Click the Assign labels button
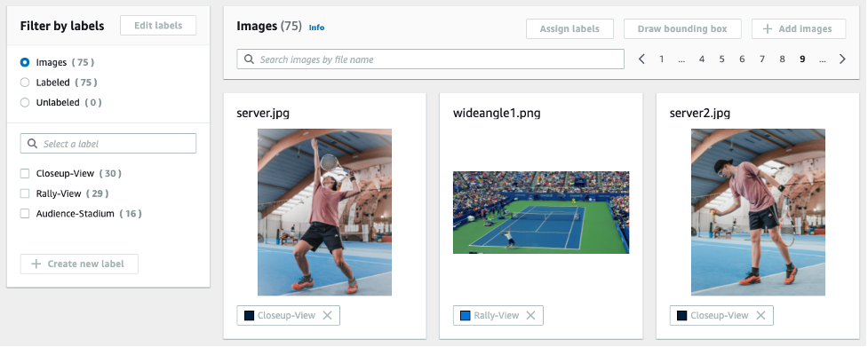The height and width of the screenshot is (347, 868). point(569,28)
